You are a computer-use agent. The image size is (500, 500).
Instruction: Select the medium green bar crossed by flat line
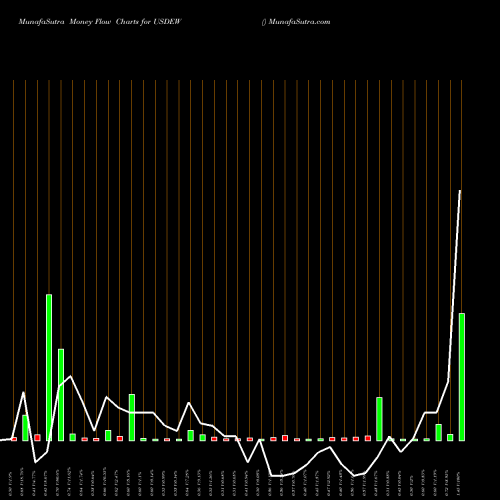tap(132, 417)
